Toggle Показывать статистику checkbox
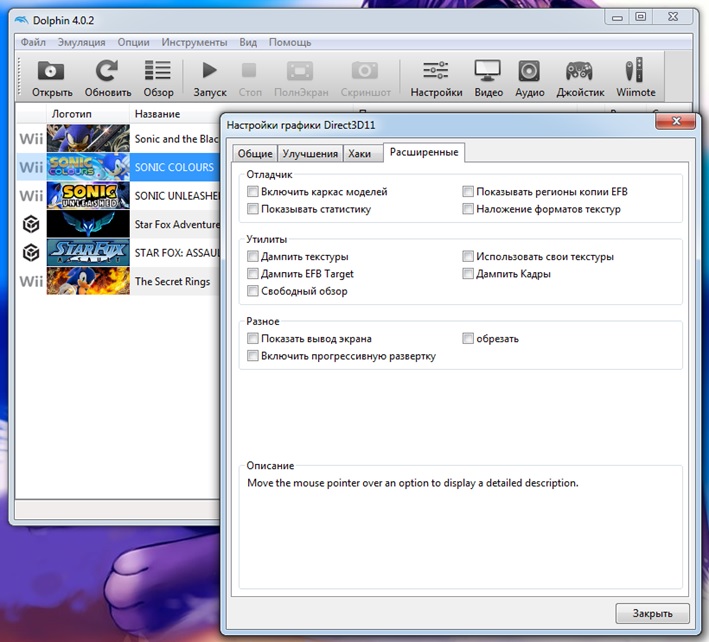The height and width of the screenshot is (642, 709). [x=253, y=209]
